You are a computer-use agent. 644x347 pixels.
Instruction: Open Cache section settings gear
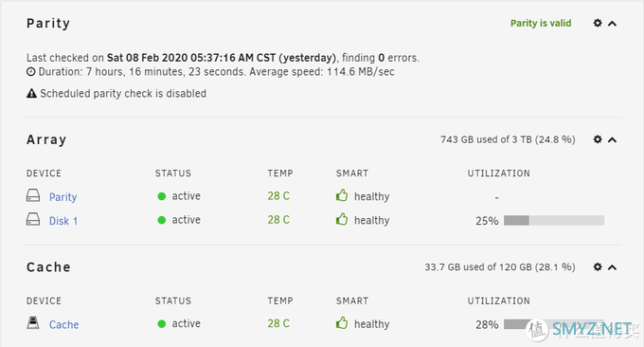pyautogui.click(x=598, y=266)
